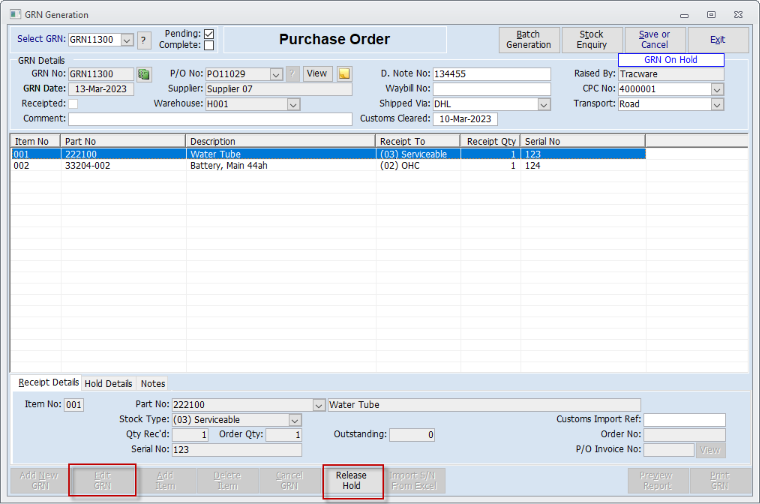The width and height of the screenshot is (760, 504).
Task: Click the Customs Cleared date field
Action: (x=465, y=119)
